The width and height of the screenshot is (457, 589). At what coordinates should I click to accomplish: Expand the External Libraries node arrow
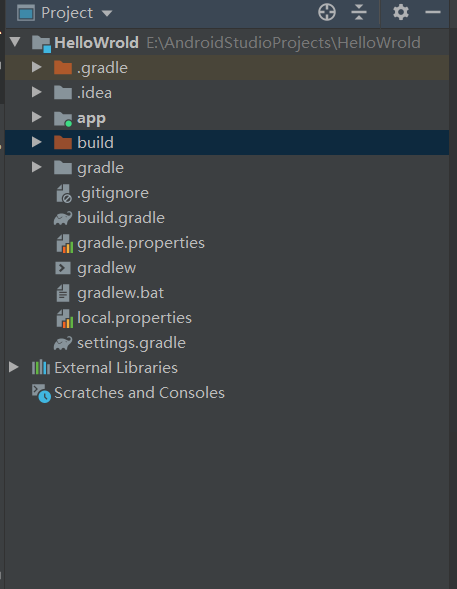tap(14, 367)
